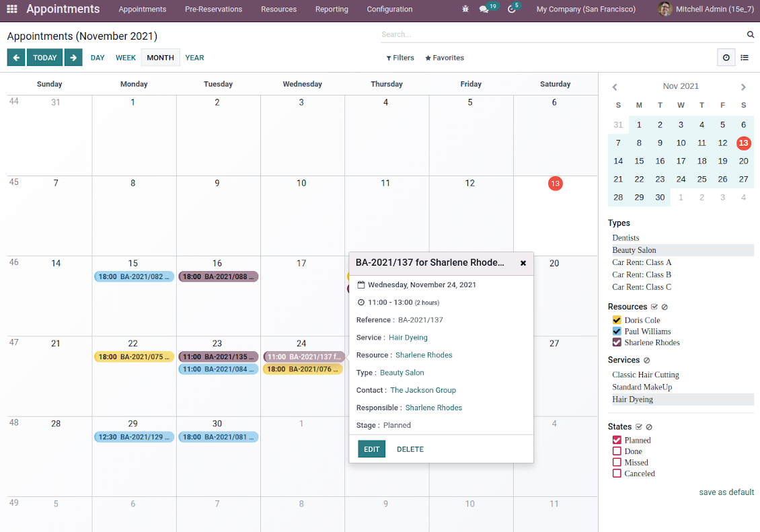Switch to WEEK view
Viewport: 760px width, 532px height.
[x=126, y=58]
